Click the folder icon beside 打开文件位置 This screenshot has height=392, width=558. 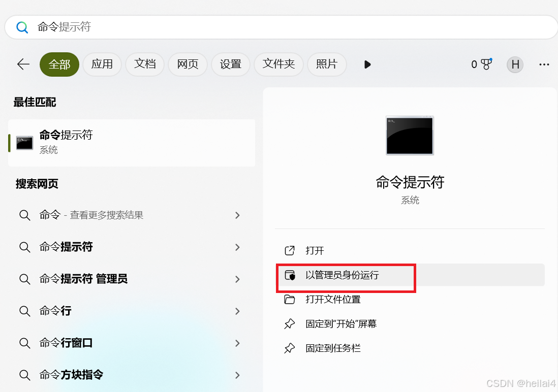click(289, 300)
